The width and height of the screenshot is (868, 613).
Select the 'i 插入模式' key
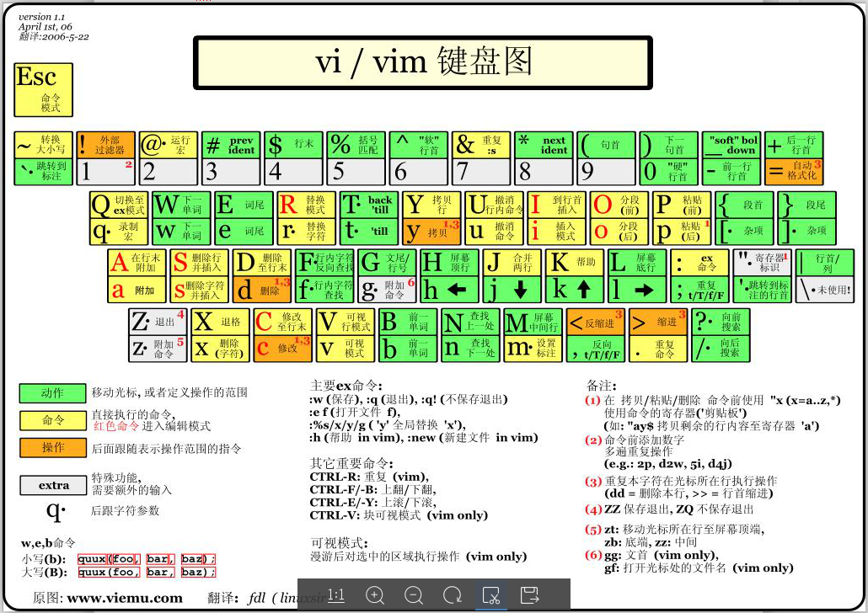pos(556,232)
